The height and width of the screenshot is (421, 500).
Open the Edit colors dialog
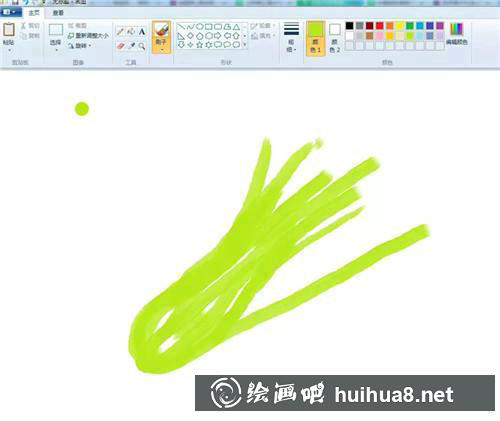coord(457,34)
